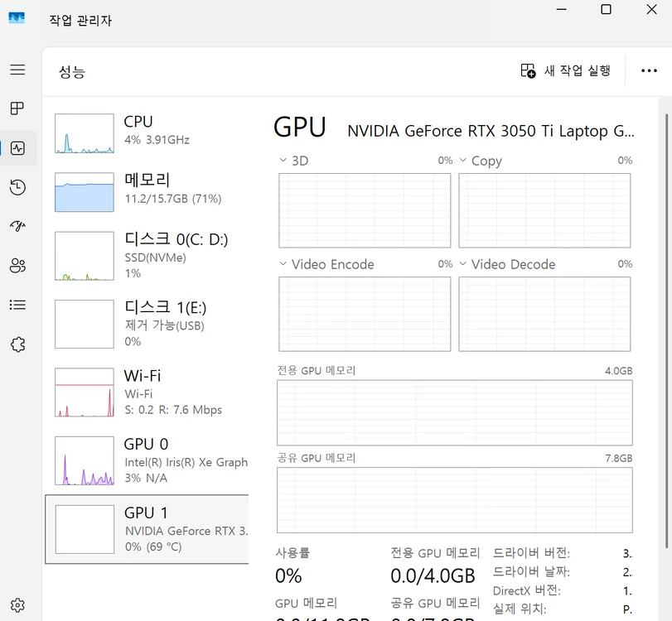Select the Wi-Fi performance entry
Image resolution: width=672 pixels, height=621 pixels.
click(x=147, y=392)
